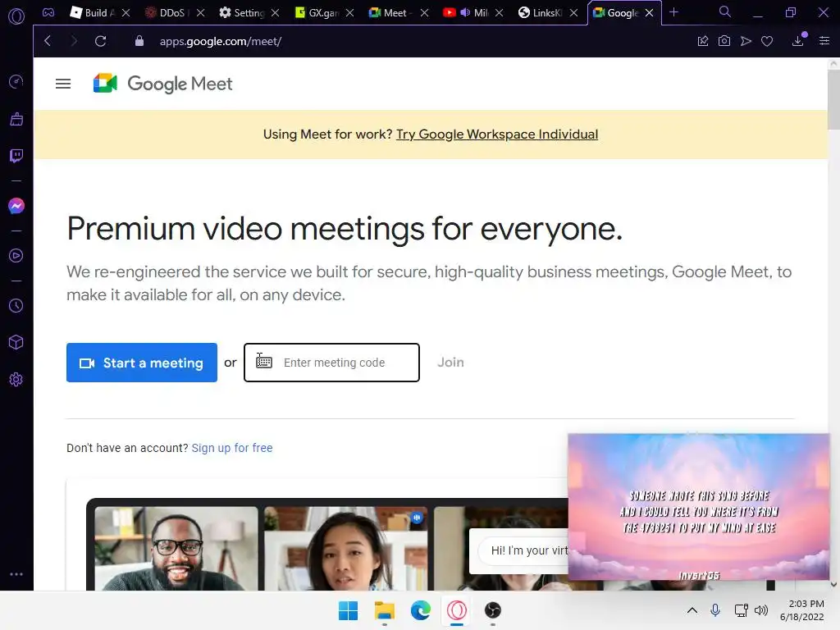This screenshot has height=630, width=840.
Task: Click Start a meeting button
Action: tap(142, 363)
